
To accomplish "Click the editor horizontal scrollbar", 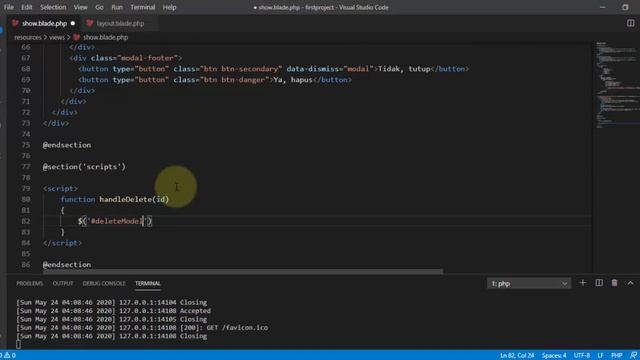I will pyautogui.click(x=243, y=271).
